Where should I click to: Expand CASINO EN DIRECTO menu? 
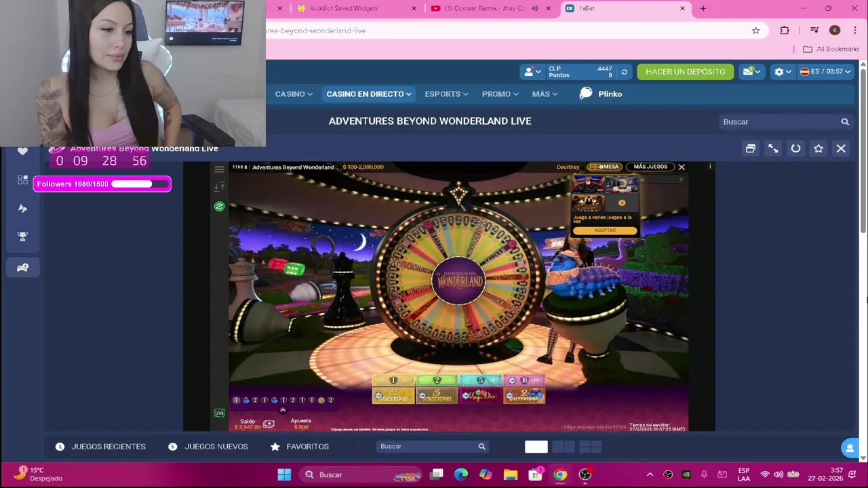[x=369, y=94]
